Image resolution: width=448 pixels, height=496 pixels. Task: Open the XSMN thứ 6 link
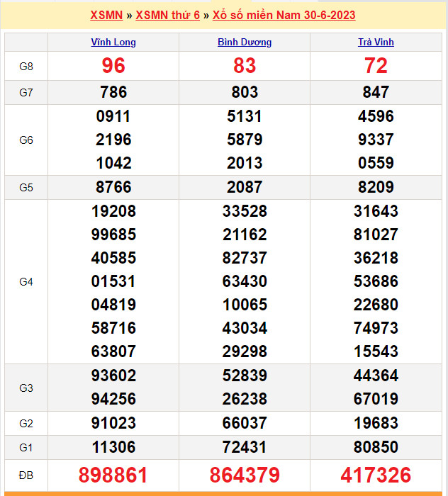167,15
